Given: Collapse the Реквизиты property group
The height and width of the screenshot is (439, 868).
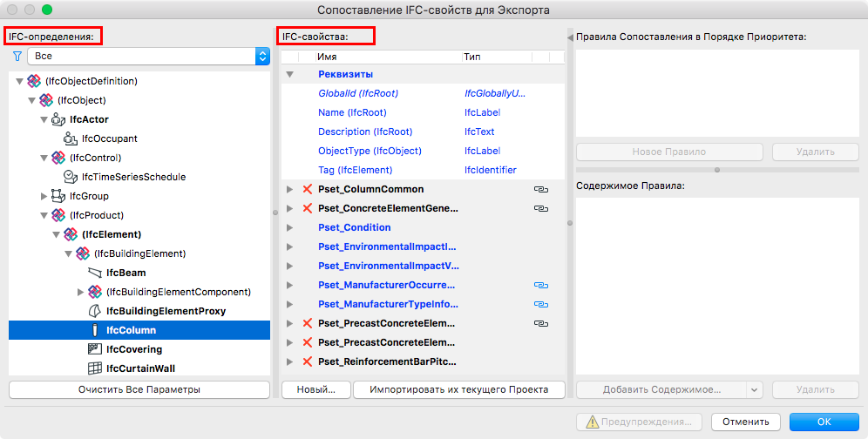Looking at the screenshot, I should pyautogui.click(x=289, y=74).
